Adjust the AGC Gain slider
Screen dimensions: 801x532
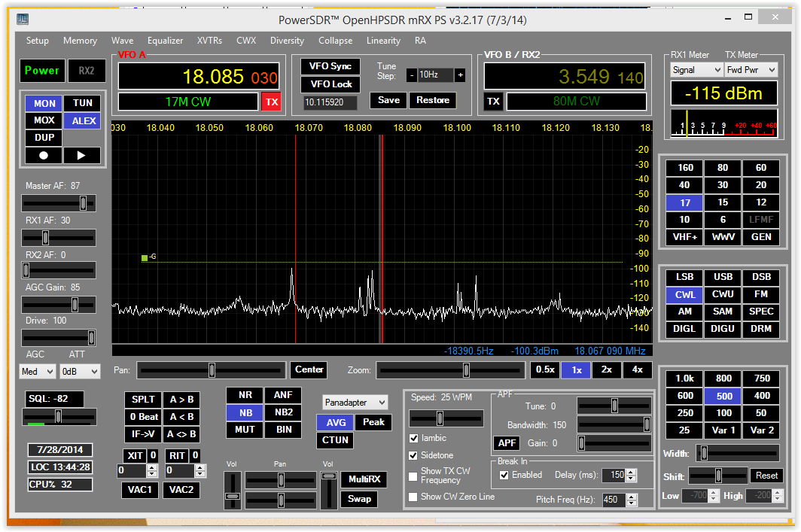[58, 305]
